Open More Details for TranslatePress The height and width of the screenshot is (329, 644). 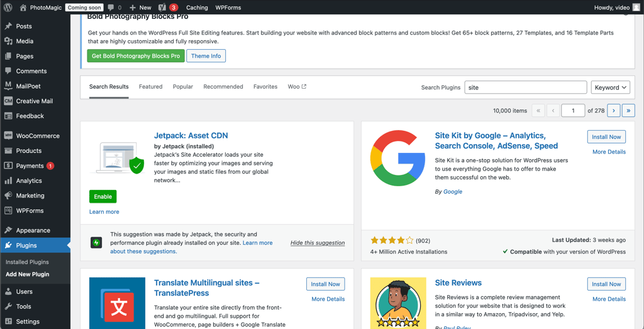(328, 299)
